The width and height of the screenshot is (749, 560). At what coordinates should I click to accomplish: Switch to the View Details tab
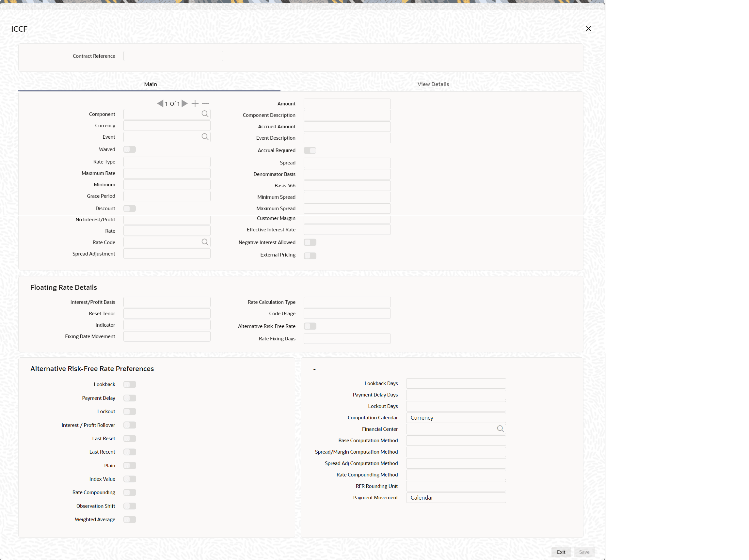tap(433, 84)
